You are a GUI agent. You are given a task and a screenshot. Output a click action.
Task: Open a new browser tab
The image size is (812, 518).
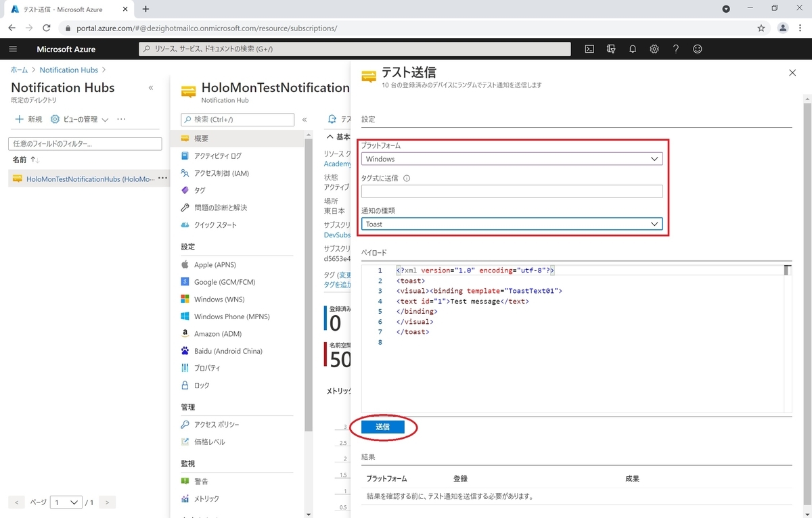(x=145, y=9)
